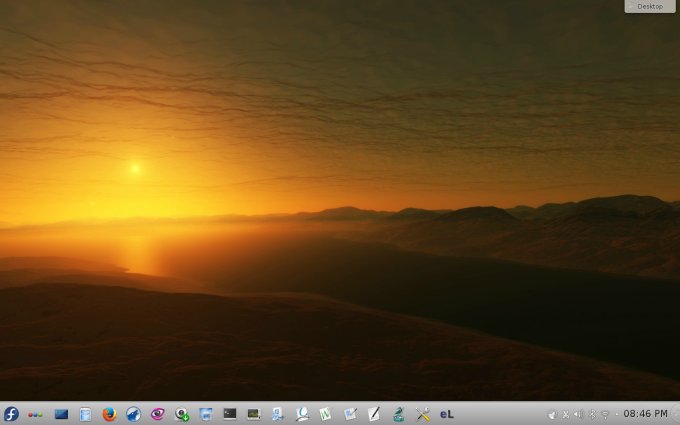Open the green W word processor icon
Image resolution: width=680 pixels, height=425 pixels.
(x=326, y=414)
